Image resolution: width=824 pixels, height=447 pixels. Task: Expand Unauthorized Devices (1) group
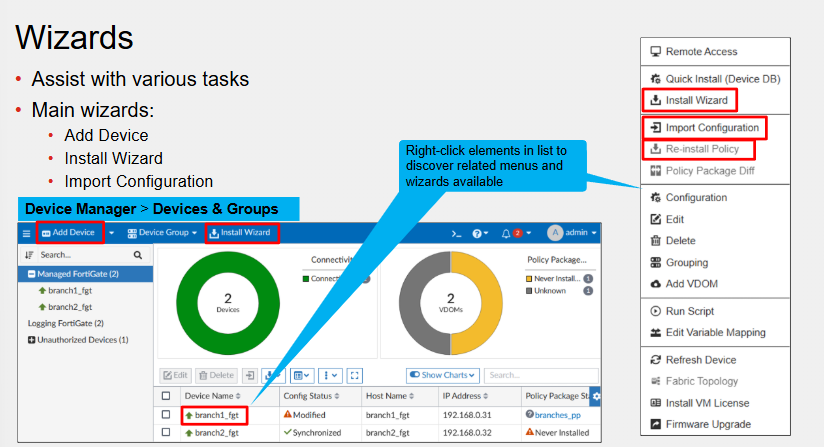(32, 340)
